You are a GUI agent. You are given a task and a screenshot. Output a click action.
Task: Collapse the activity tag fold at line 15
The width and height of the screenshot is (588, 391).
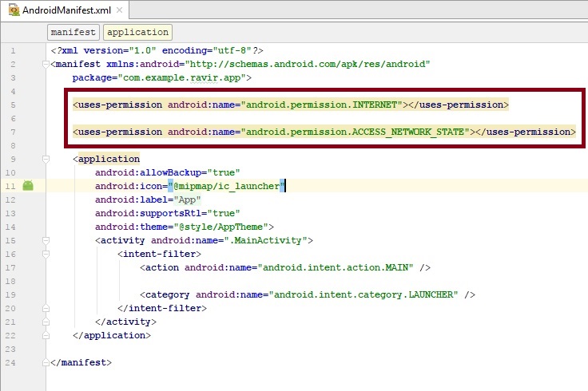click(x=46, y=240)
